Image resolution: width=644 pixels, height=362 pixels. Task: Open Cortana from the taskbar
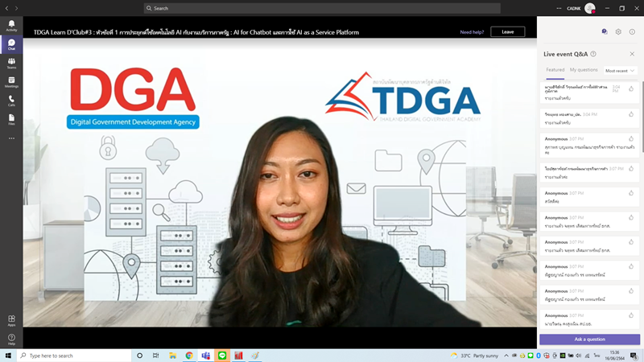(x=139, y=356)
